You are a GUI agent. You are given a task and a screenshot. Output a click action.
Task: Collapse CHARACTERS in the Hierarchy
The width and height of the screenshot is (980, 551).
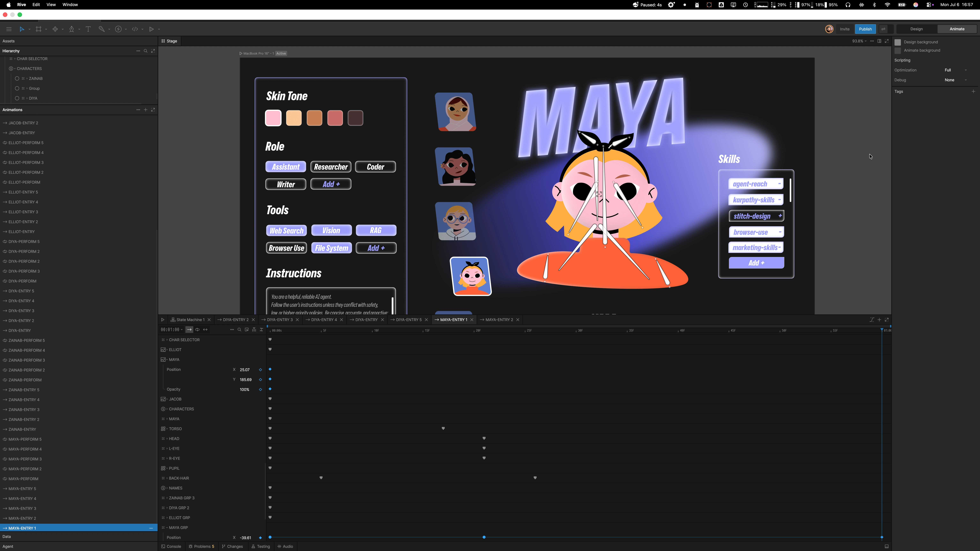15,69
